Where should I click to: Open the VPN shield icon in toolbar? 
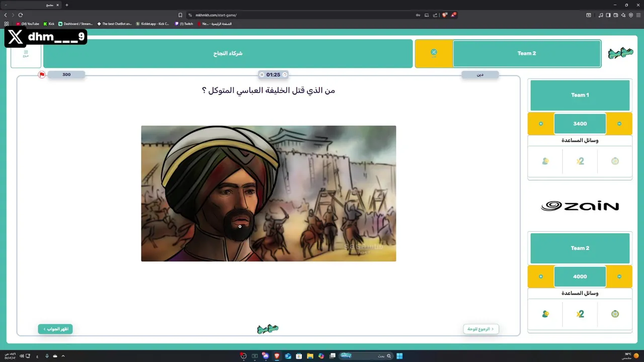(631, 15)
